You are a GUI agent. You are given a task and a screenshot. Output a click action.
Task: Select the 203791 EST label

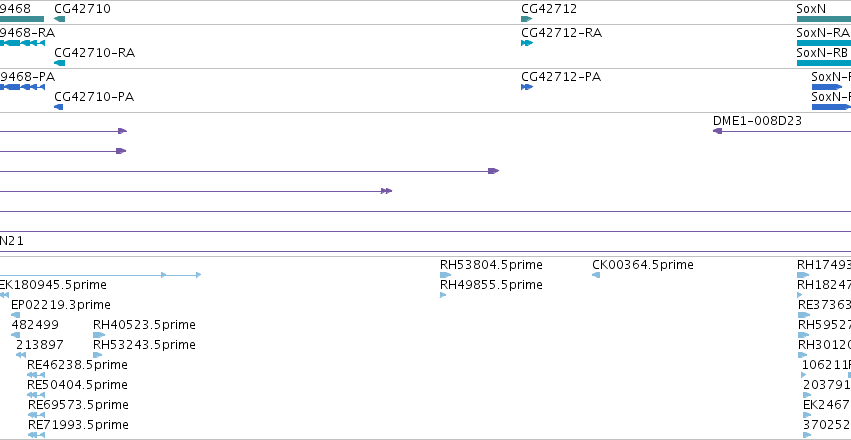click(827, 385)
